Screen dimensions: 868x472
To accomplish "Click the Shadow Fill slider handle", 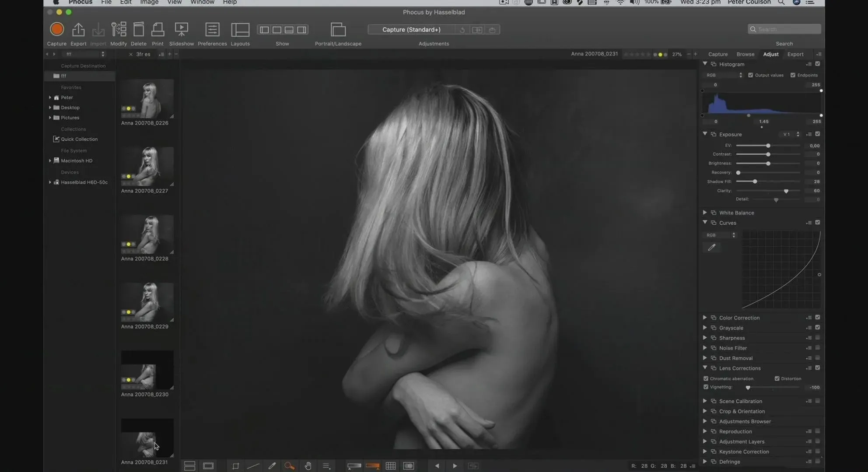I will pos(755,181).
